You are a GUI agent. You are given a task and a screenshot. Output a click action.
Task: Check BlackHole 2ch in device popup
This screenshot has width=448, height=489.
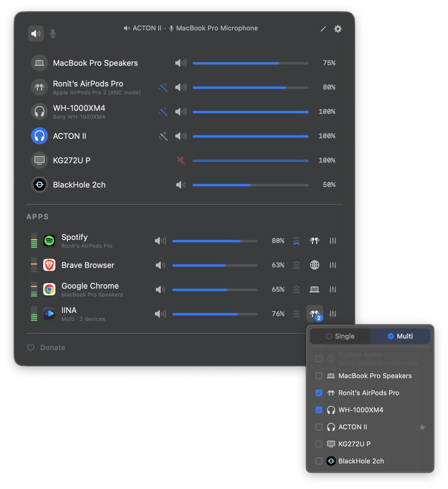coord(319,461)
